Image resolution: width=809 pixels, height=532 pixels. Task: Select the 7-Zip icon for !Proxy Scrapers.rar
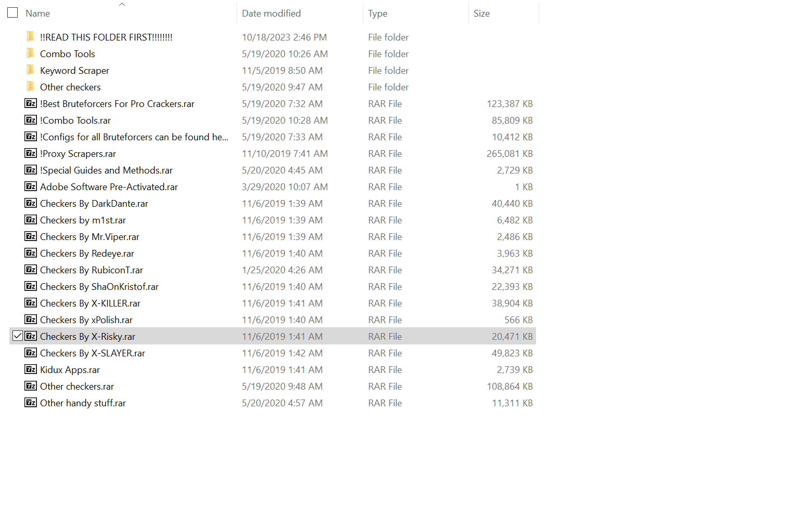tap(30, 153)
